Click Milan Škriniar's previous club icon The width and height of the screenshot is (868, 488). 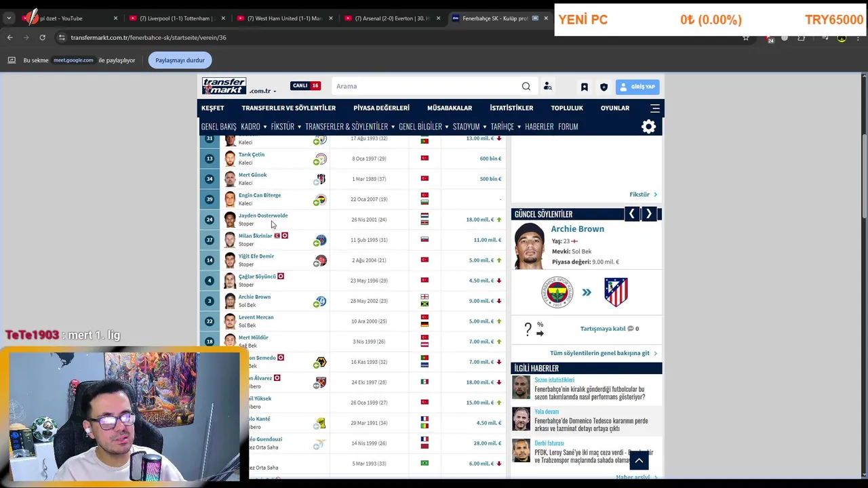tap(321, 240)
